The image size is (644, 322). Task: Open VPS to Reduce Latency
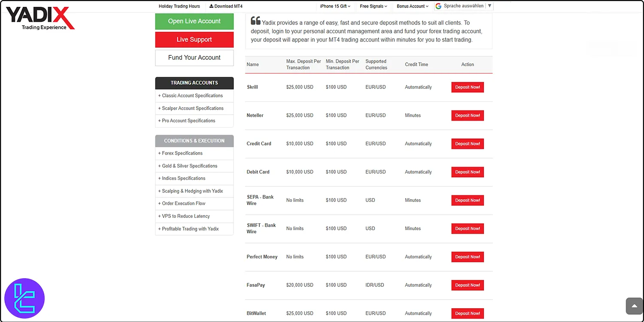194,216
